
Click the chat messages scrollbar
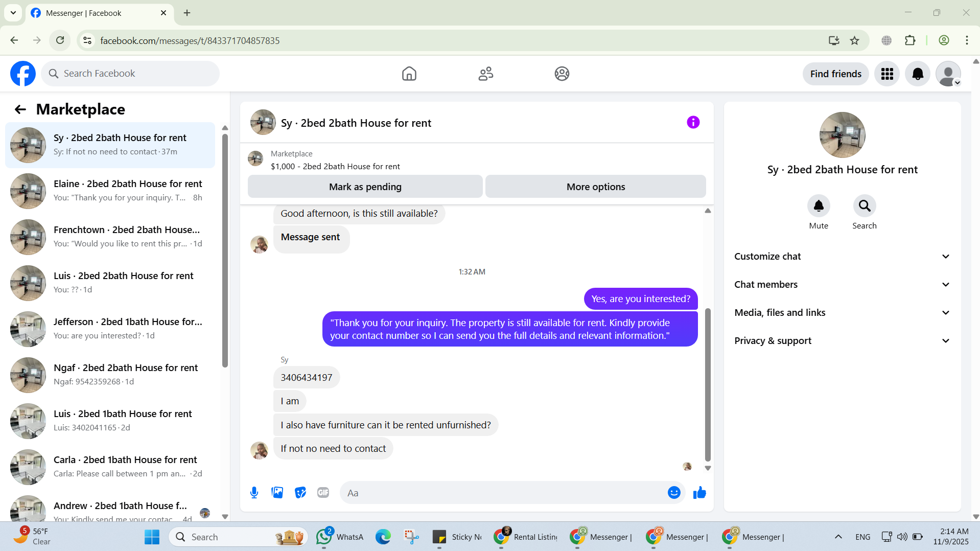point(708,384)
